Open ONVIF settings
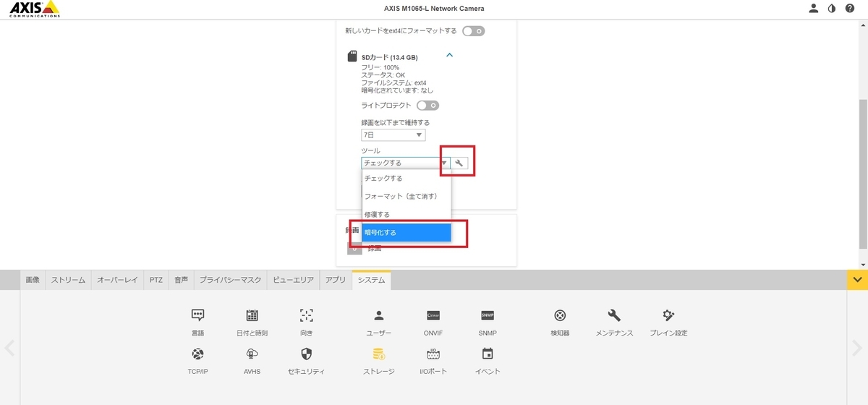Screen dimensions: 868x405 (433, 323)
